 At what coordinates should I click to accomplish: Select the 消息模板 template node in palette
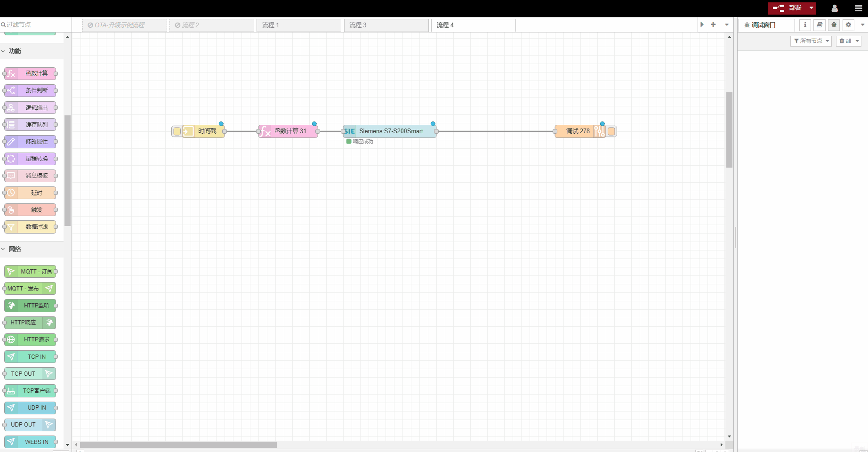click(x=30, y=176)
